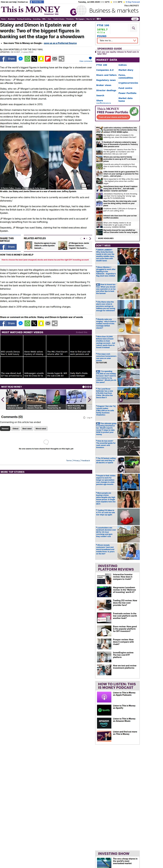The width and height of the screenshot is (163, 868).
Task: Click the 'View comments' link
Action: pos(86,61)
